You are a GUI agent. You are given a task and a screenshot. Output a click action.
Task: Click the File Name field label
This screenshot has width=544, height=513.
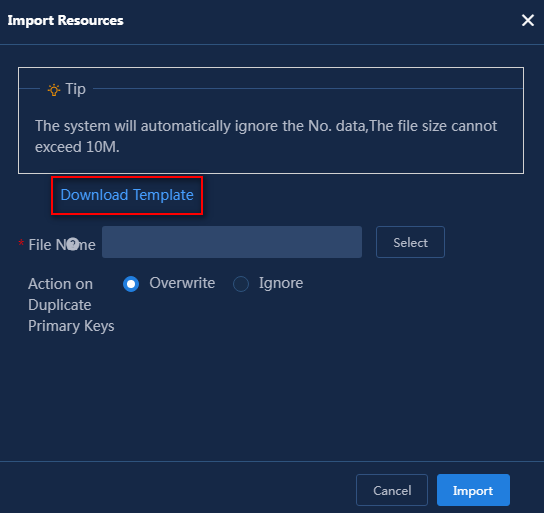click(62, 245)
